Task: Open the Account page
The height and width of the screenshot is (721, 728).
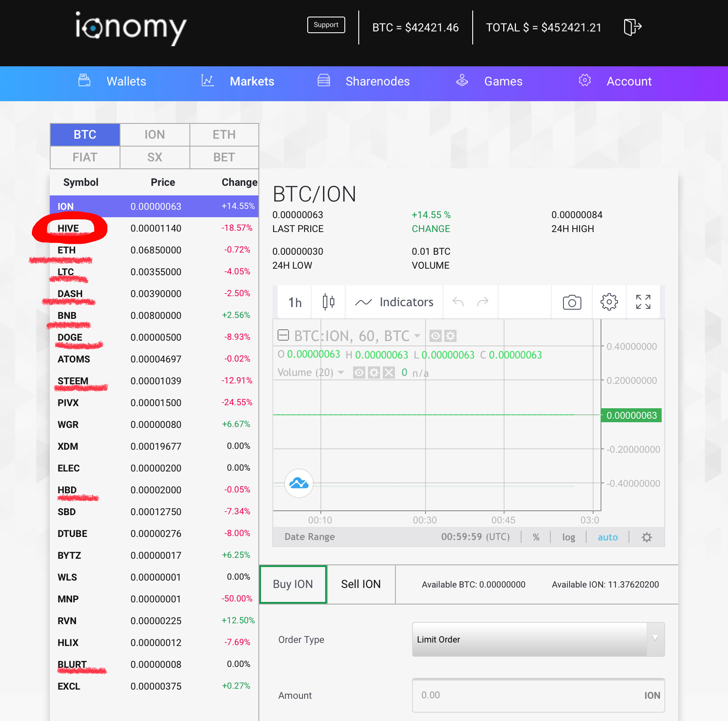Action: coord(629,81)
